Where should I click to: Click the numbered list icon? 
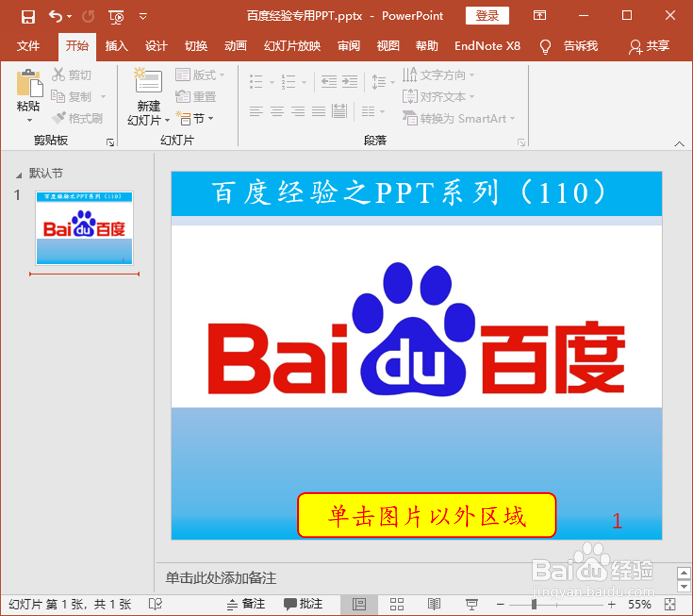[x=289, y=81]
